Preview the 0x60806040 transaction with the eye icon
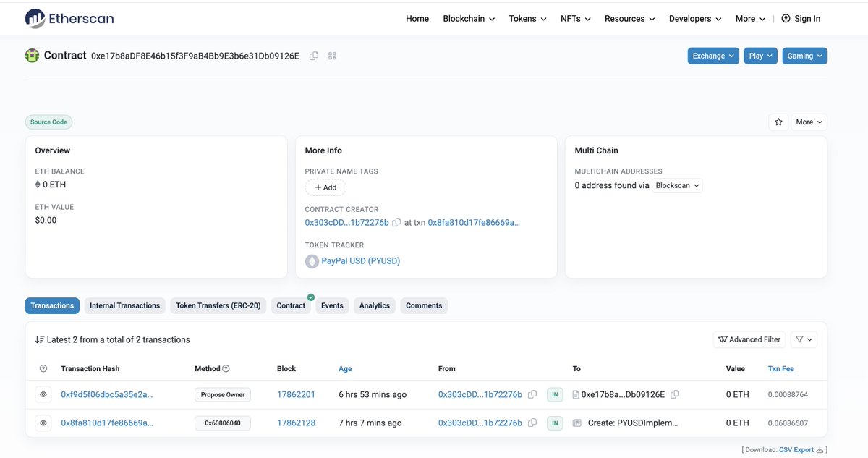 [x=43, y=423]
